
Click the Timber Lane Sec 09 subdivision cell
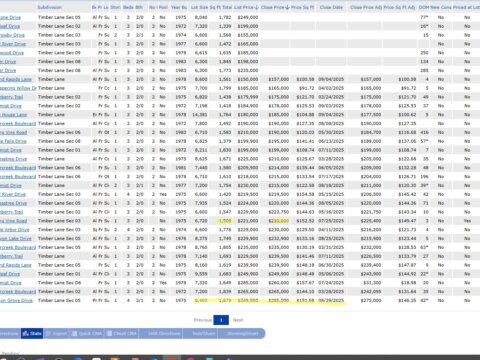click(x=59, y=53)
